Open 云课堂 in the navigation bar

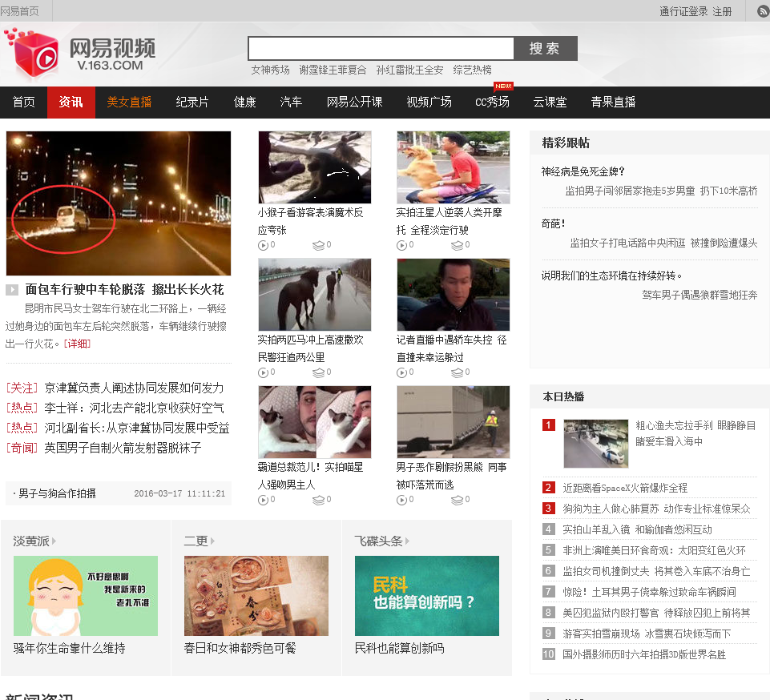pos(550,102)
